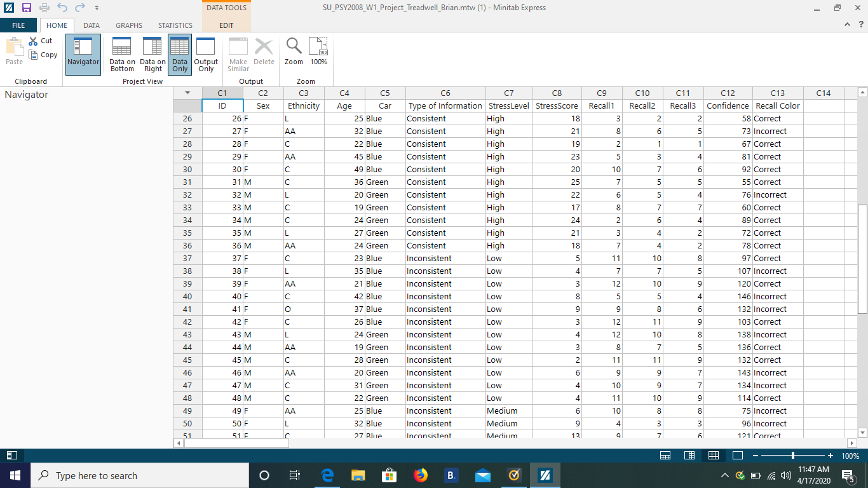Screen dimensions: 868x488
Task: Click the zoom slider handle in status bar
Action: pyautogui.click(x=793, y=456)
